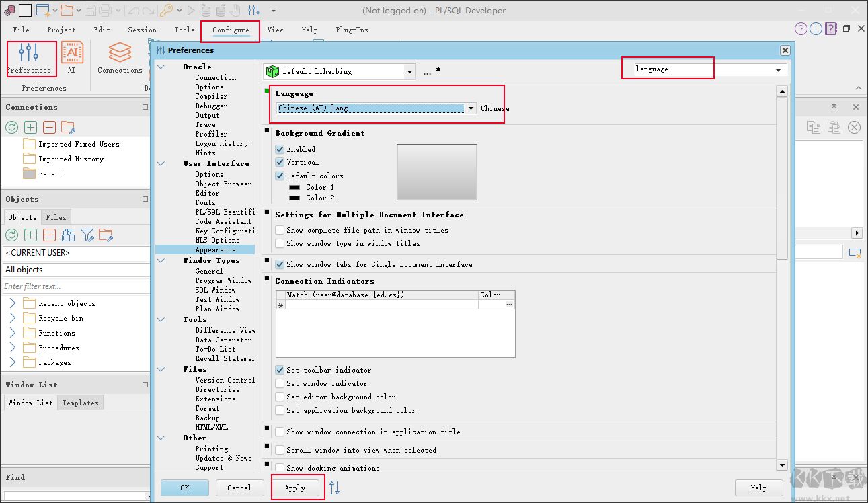The image size is (868, 503).
Task: Open the Default lihaibing connection dropdown
Action: click(409, 71)
